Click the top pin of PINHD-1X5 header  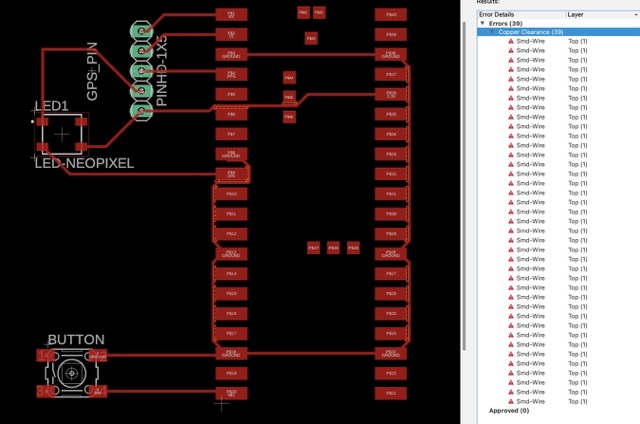point(140,31)
